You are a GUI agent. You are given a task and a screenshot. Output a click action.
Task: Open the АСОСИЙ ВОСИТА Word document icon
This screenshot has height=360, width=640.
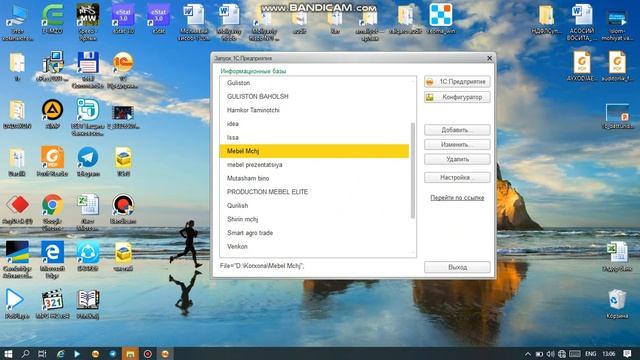pos(582,22)
